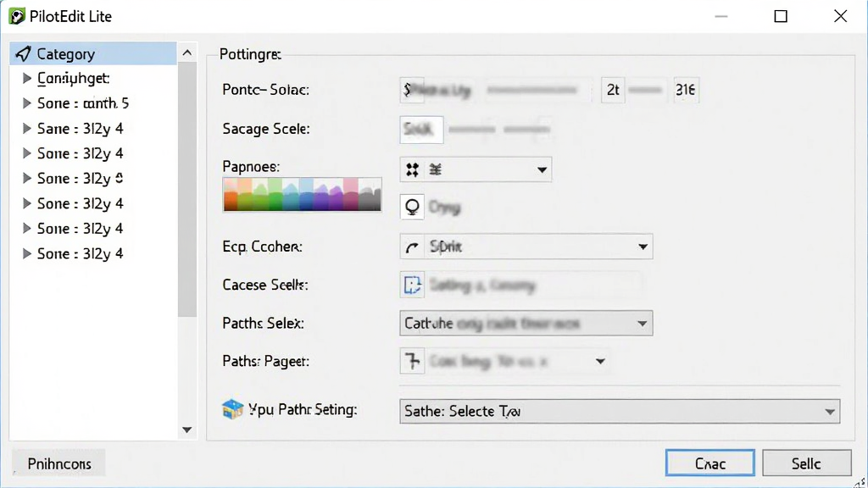Click the dashed-square icon beside Cacese Scells

pyautogui.click(x=412, y=285)
